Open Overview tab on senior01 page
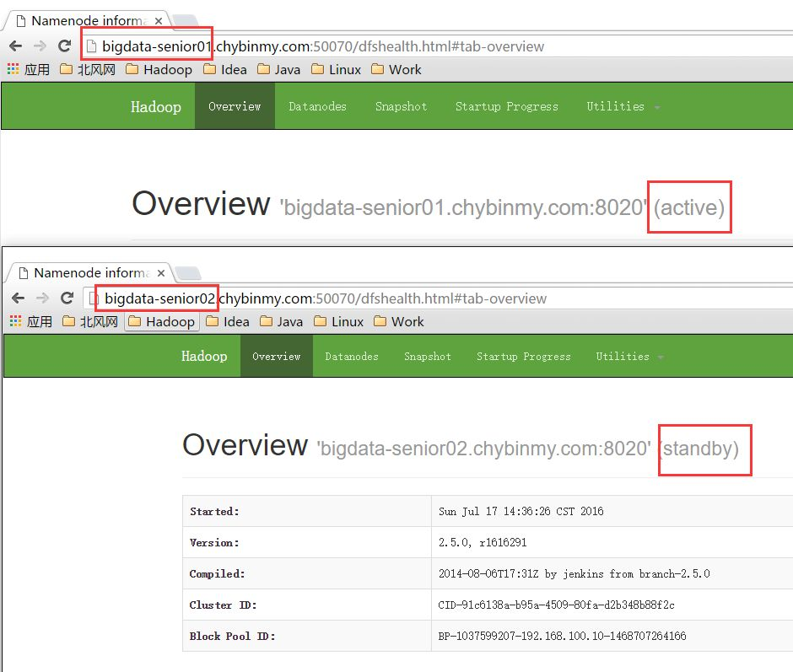The height and width of the screenshot is (672, 793). click(x=235, y=106)
